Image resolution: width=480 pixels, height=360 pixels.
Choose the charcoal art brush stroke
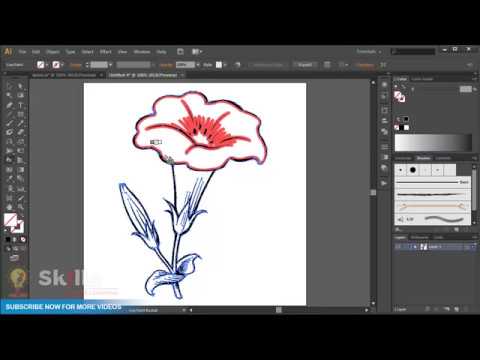click(433, 194)
